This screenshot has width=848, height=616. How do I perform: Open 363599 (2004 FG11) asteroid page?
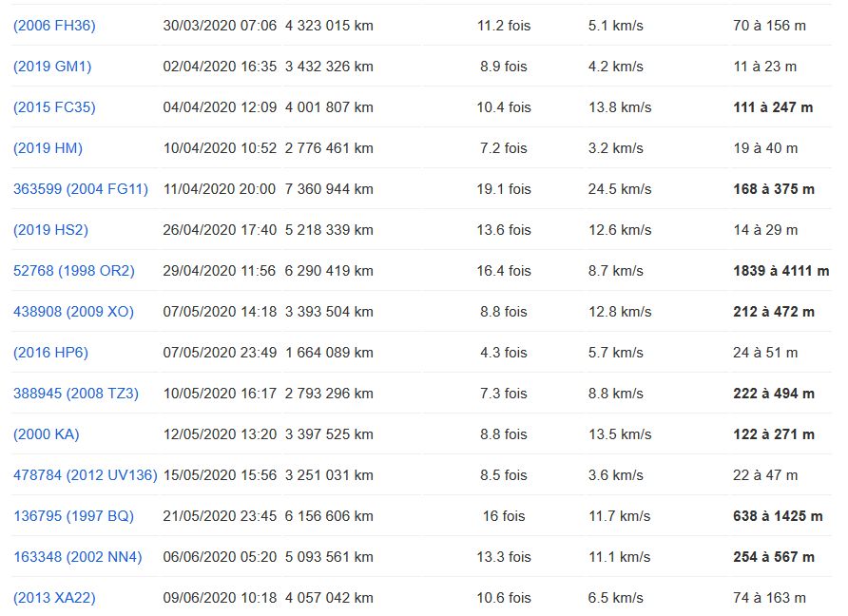point(81,189)
